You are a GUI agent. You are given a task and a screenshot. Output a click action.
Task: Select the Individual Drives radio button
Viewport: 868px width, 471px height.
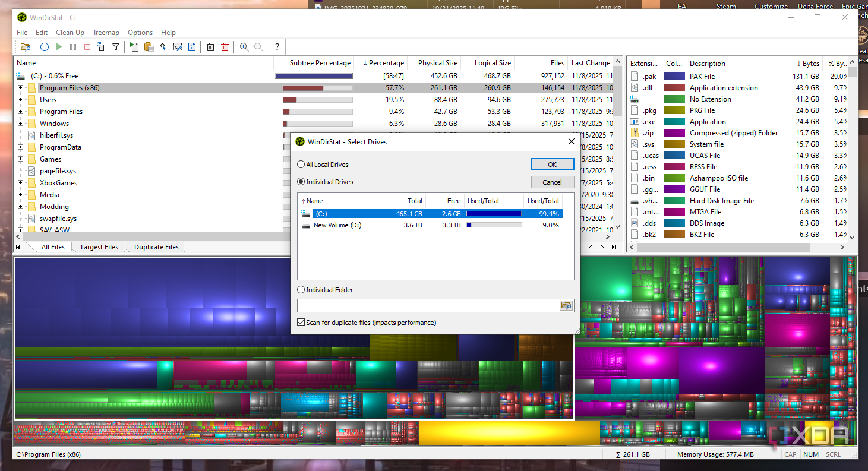pos(301,182)
